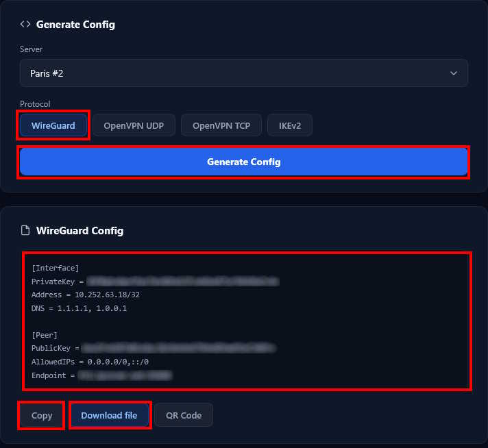Copy the WireGuard config
Viewport: 488px width, 448px height.
click(42, 415)
